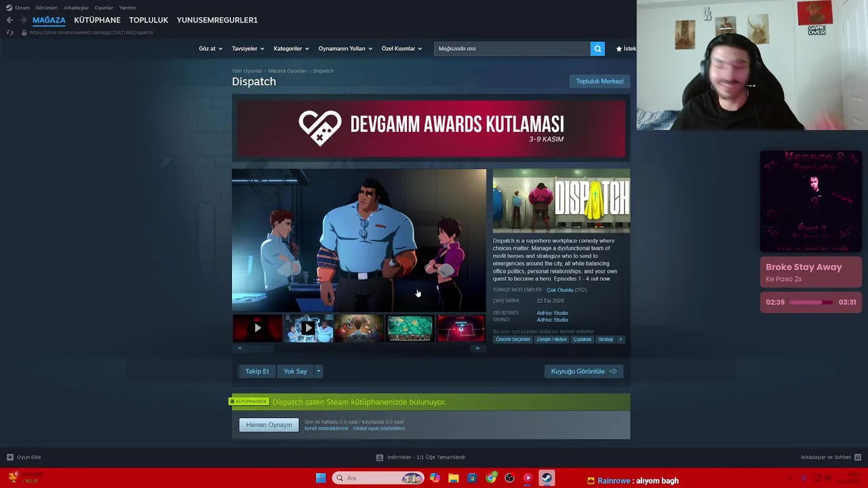Switch to KÜTÜPHANE tab
Image resolution: width=868 pixels, height=488 pixels.
(97, 20)
